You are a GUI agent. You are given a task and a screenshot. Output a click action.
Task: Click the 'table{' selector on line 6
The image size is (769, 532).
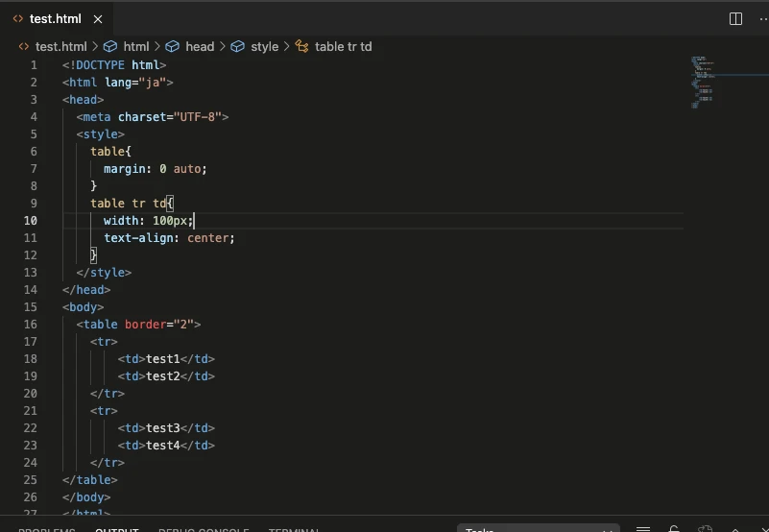110,152
